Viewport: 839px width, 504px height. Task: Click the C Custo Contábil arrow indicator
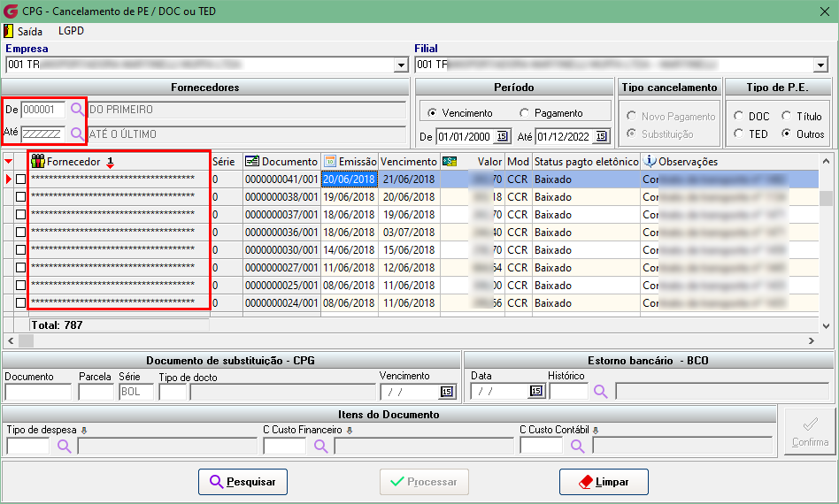click(x=596, y=430)
